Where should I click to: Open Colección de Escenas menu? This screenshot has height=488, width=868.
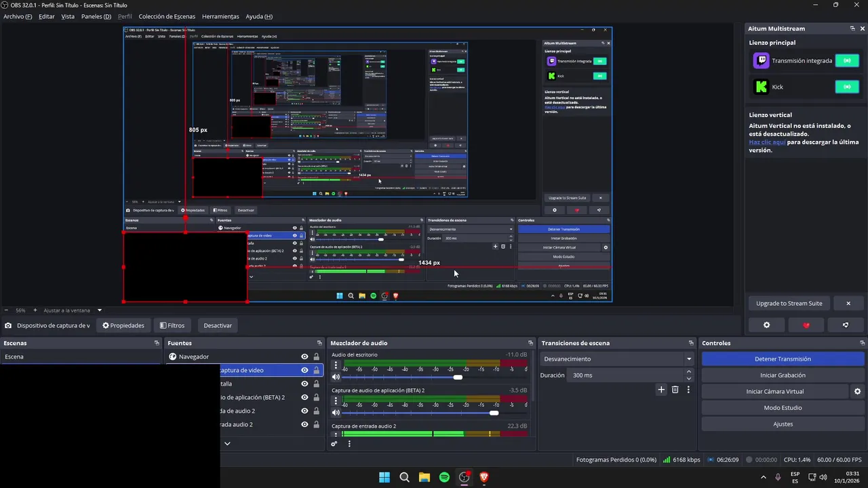pyautogui.click(x=167, y=16)
